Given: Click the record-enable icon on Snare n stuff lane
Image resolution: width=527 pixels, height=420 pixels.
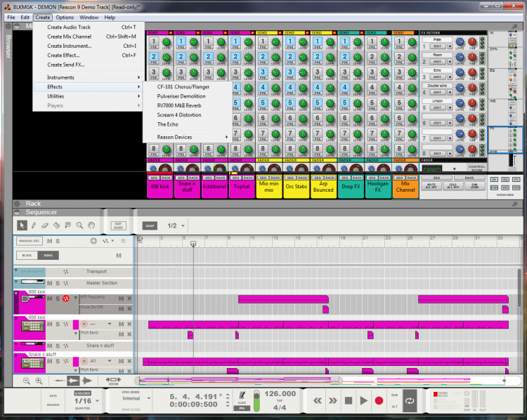Looking at the screenshot, I should [84, 361].
